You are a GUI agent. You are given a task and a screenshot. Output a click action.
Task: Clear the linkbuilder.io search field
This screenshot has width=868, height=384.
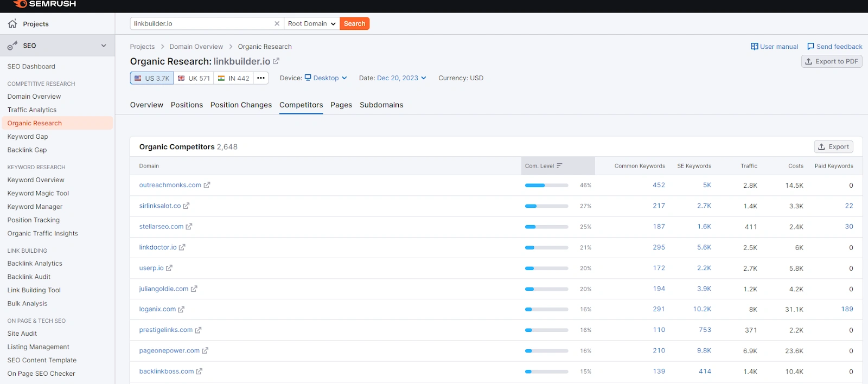277,24
